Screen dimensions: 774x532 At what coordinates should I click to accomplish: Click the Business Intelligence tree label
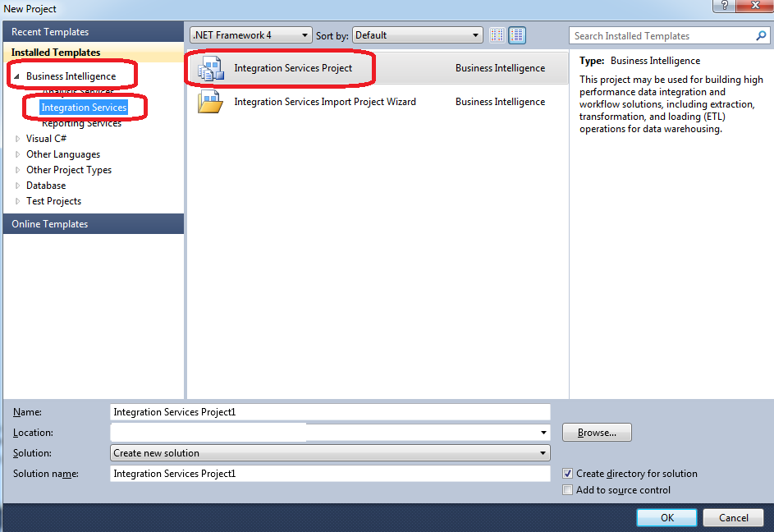[71, 76]
